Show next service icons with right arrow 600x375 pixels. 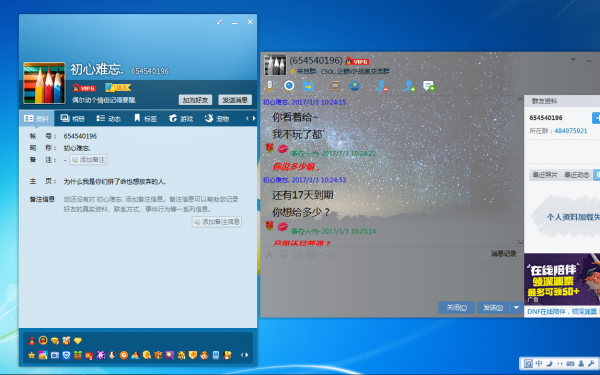(x=247, y=355)
